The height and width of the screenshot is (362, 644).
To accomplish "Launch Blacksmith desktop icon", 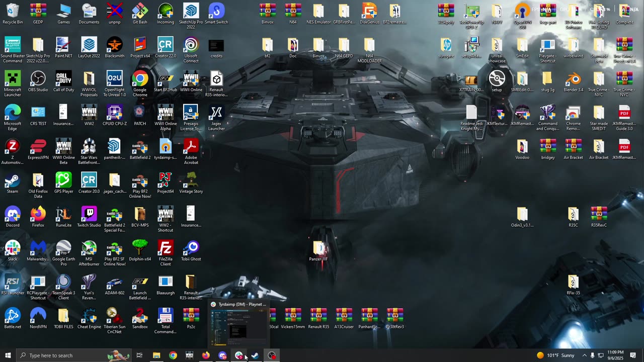I will point(115,48).
